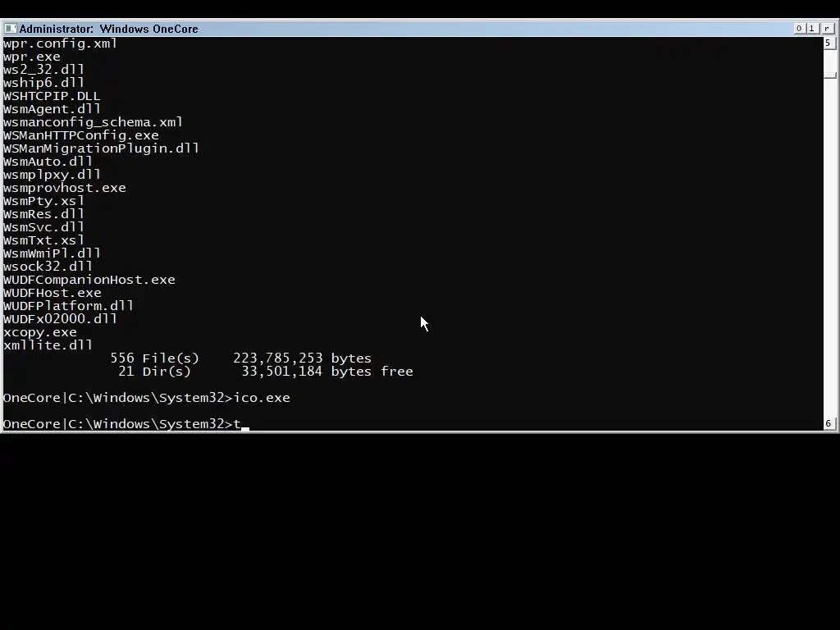Click the "r" caption button in title bar
The height and width of the screenshot is (630, 840).
point(828,29)
